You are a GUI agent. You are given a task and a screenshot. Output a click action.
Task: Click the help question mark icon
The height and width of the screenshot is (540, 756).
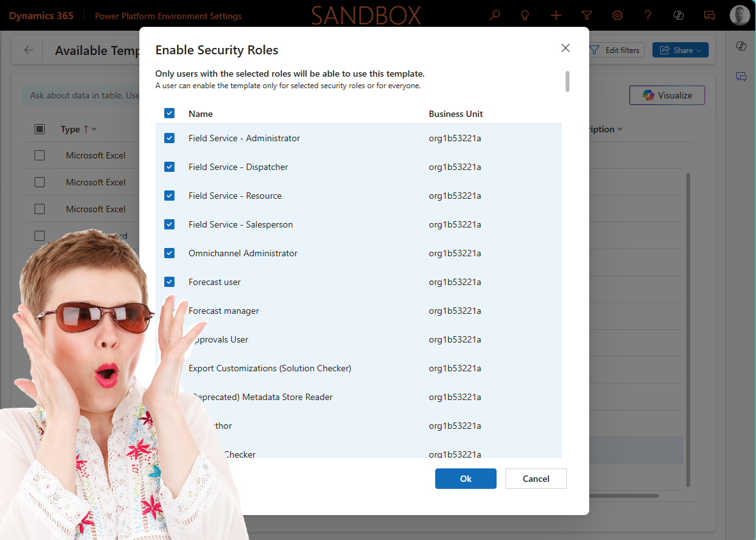648,15
